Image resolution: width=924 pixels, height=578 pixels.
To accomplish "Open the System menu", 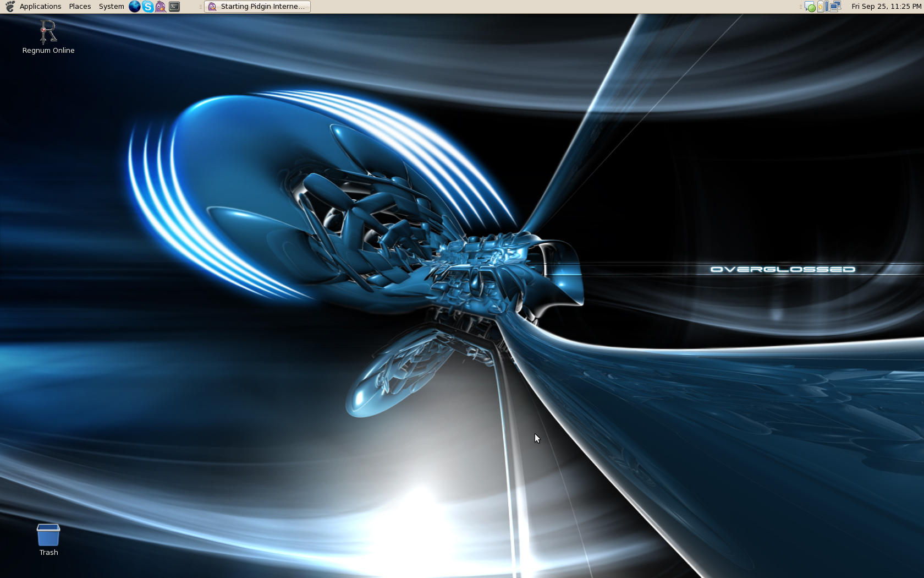I will click(x=111, y=7).
